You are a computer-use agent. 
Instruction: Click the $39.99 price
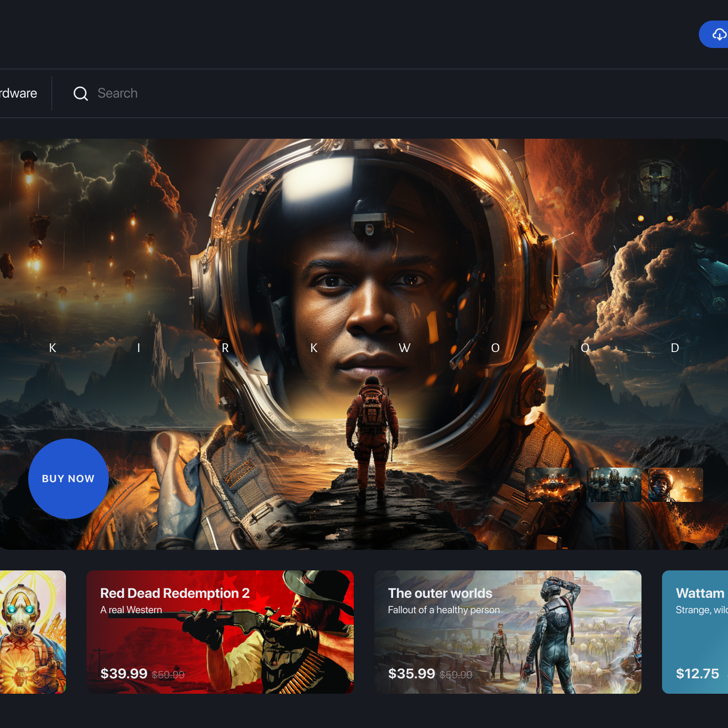[x=124, y=674]
